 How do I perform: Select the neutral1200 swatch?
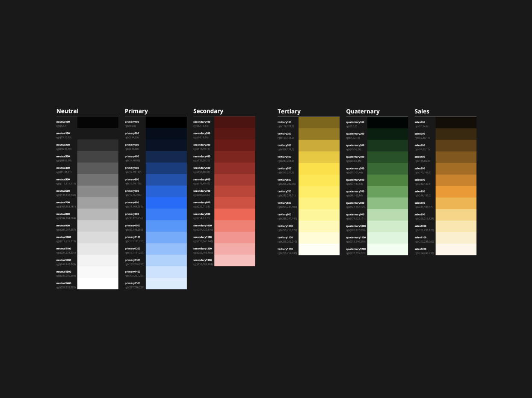click(x=98, y=261)
